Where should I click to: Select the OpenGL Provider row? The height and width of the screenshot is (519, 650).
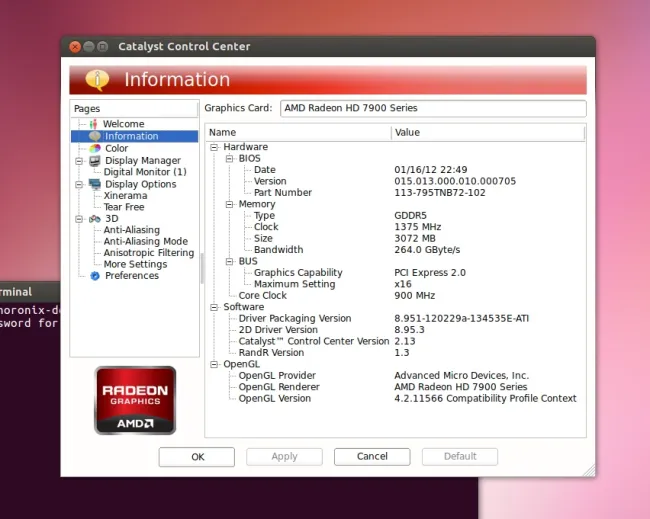395,376
